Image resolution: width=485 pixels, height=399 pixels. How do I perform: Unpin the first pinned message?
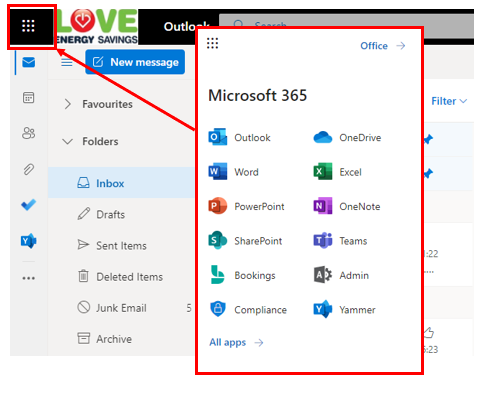click(428, 139)
